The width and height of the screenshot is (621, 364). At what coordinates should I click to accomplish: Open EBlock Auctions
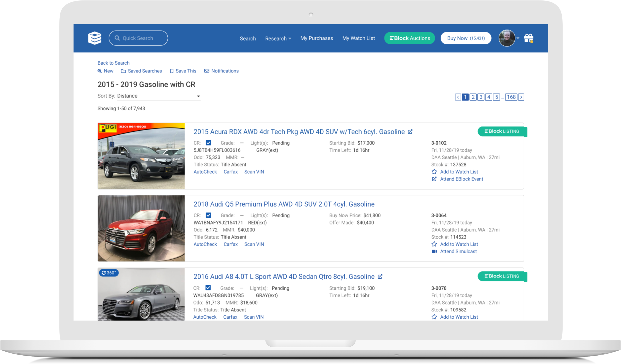410,38
